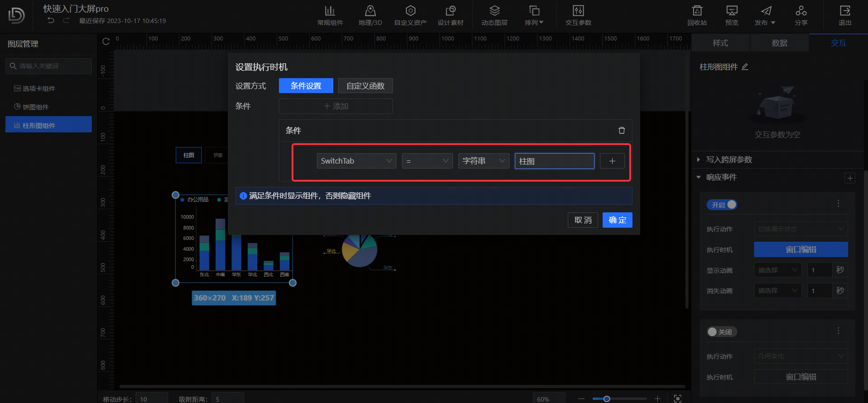
Task: Toggle the 关闭 switch on
Action: tap(722, 332)
